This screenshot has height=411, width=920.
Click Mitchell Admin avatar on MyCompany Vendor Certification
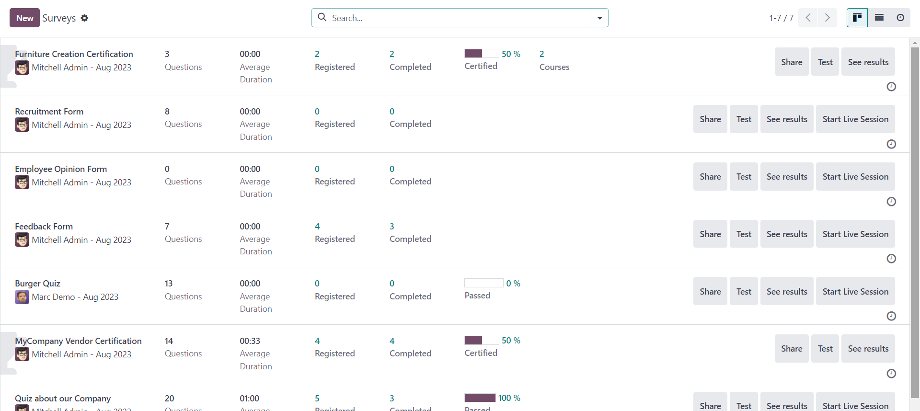point(22,354)
